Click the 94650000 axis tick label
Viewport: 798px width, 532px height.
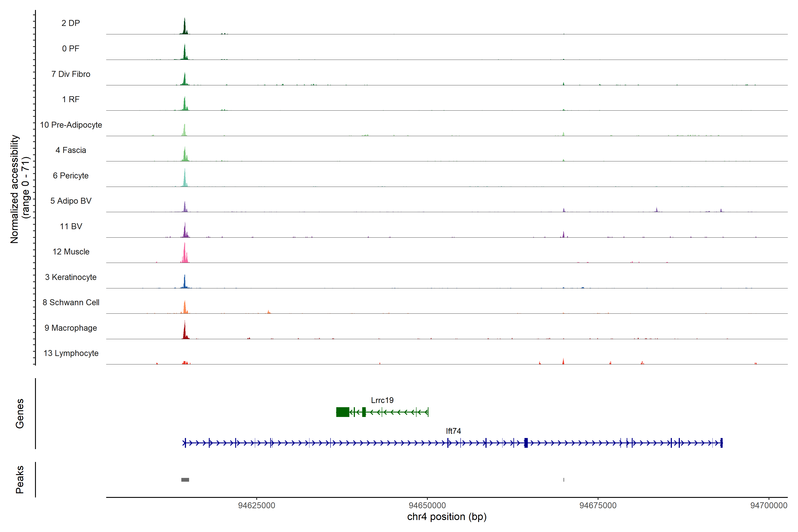point(427,505)
